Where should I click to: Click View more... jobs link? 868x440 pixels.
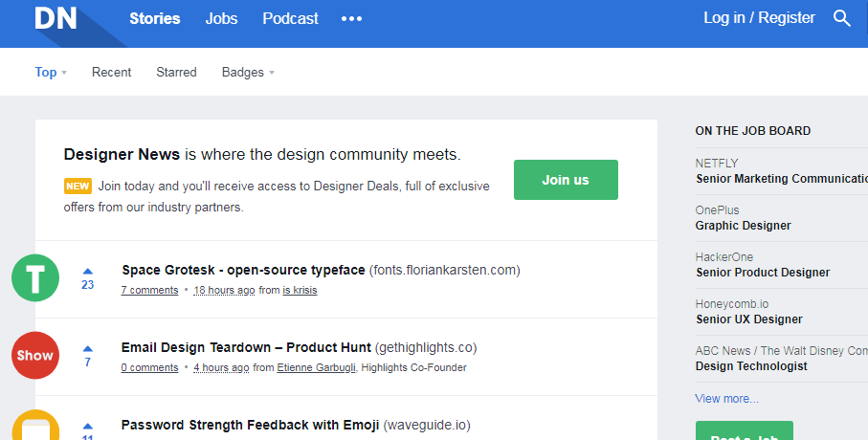click(726, 399)
